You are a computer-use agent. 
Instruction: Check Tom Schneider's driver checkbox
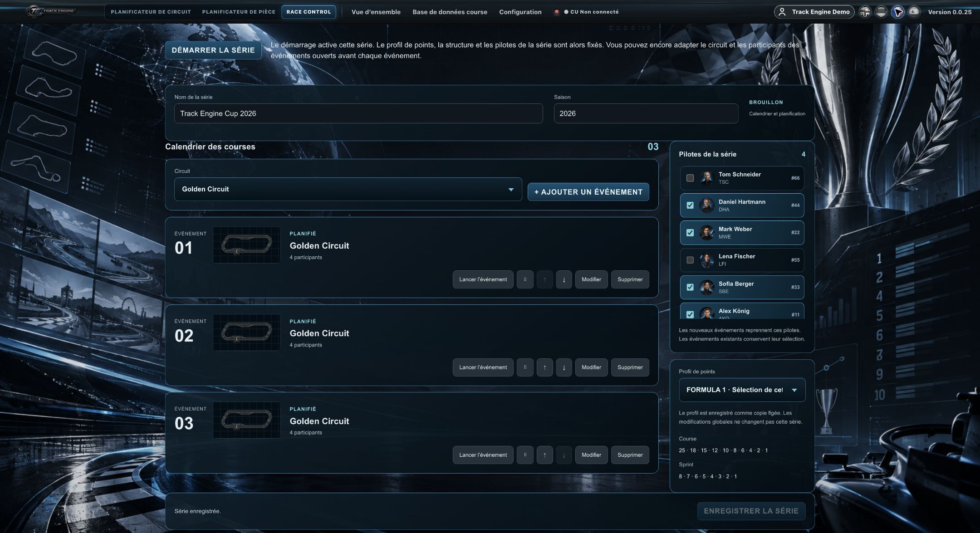(690, 178)
